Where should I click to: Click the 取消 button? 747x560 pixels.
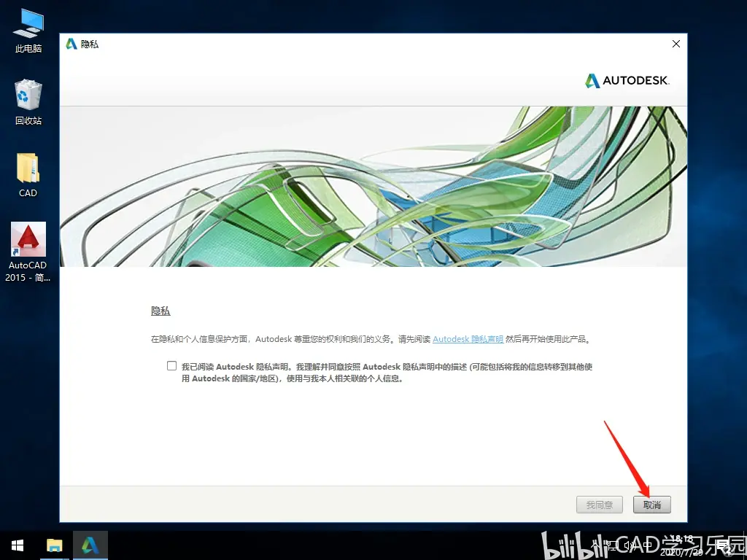[651, 505]
